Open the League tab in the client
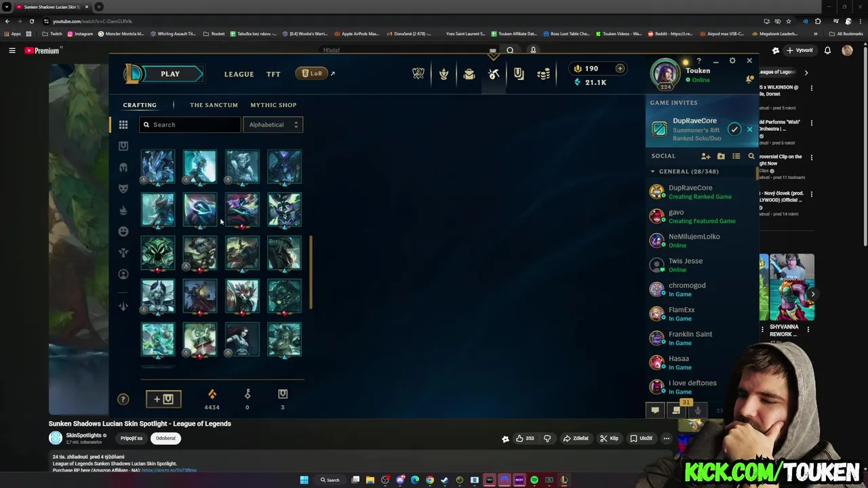The image size is (868, 488). [239, 74]
